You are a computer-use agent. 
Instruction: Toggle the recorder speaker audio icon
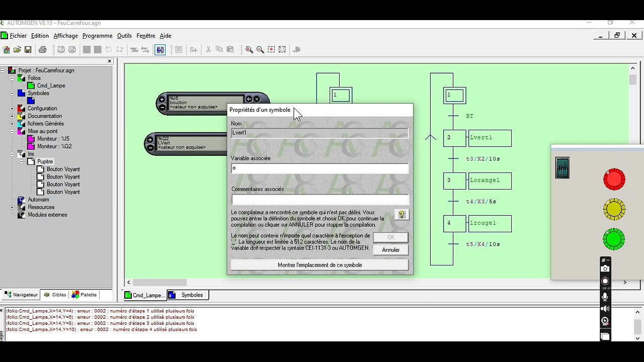[605, 309]
